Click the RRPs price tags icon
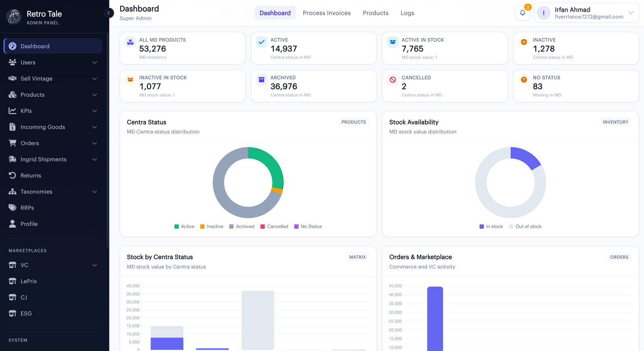The image size is (644, 351). pyautogui.click(x=12, y=208)
